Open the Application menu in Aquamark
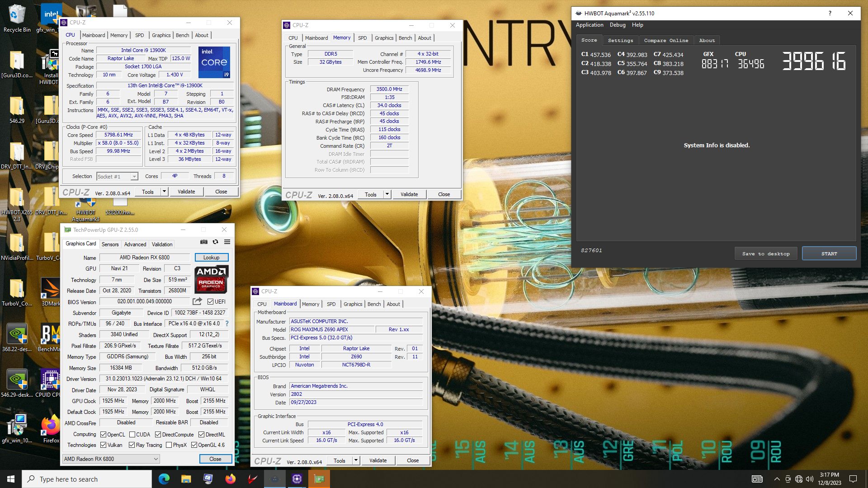This screenshot has height=488, width=868. pos(590,25)
